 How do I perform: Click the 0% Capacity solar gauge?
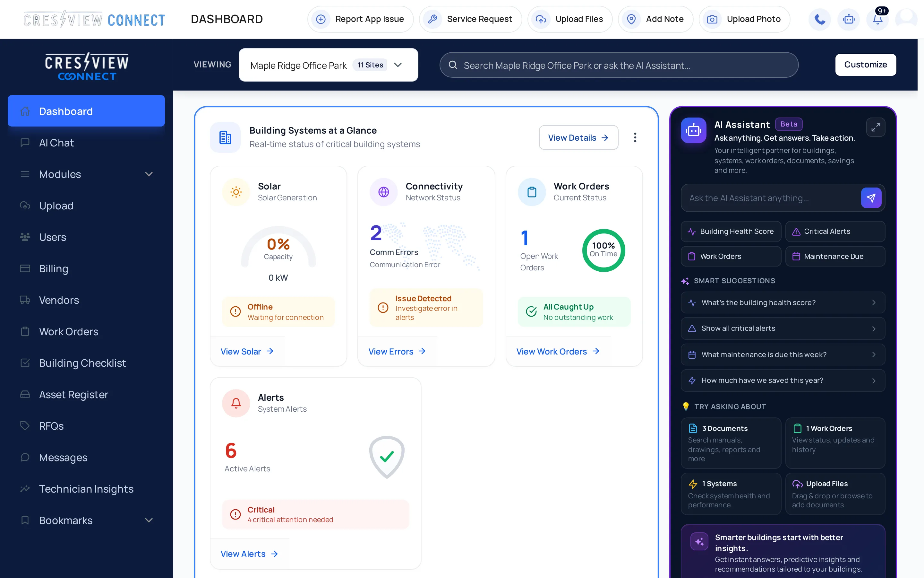(278, 247)
